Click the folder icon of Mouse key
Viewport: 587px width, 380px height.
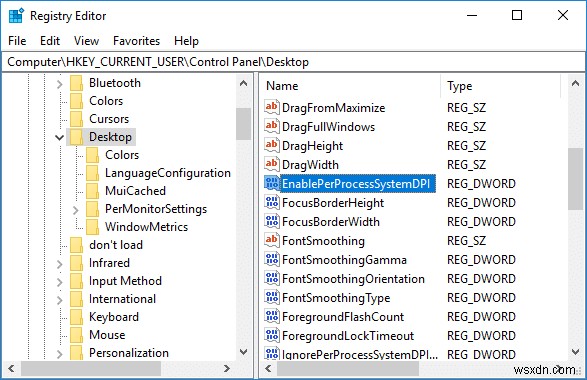click(x=77, y=335)
